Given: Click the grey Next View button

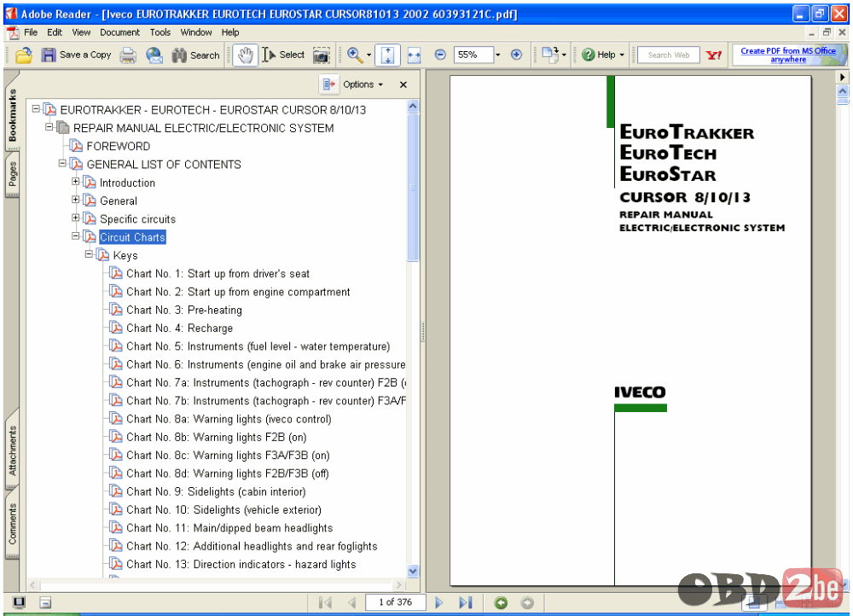Looking at the screenshot, I should (527, 602).
